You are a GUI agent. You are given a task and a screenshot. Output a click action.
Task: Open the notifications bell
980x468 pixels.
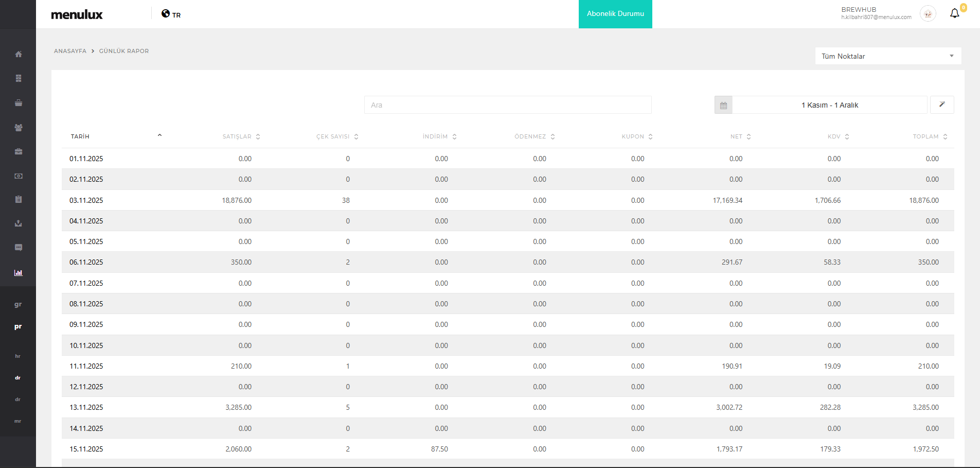pyautogui.click(x=954, y=13)
